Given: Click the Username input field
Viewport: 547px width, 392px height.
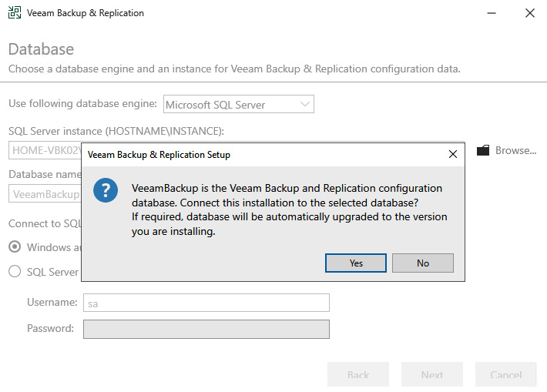Looking at the screenshot, I should [x=206, y=303].
